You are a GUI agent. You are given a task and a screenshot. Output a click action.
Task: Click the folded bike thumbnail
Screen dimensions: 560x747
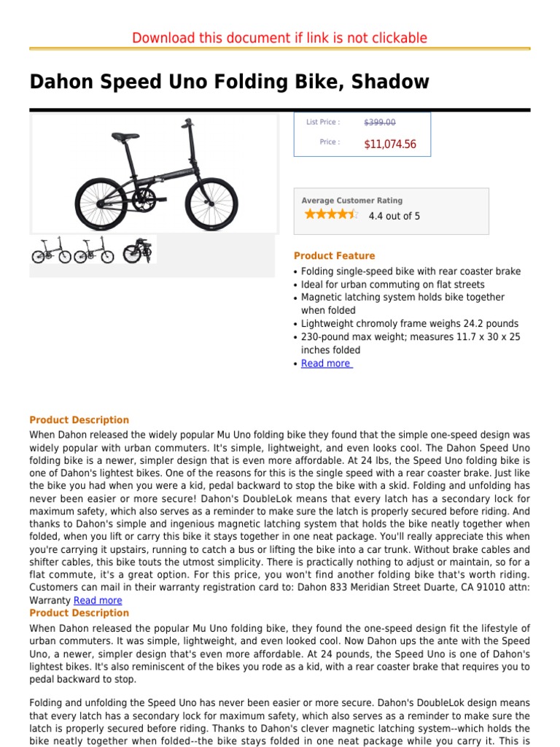tap(137, 250)
